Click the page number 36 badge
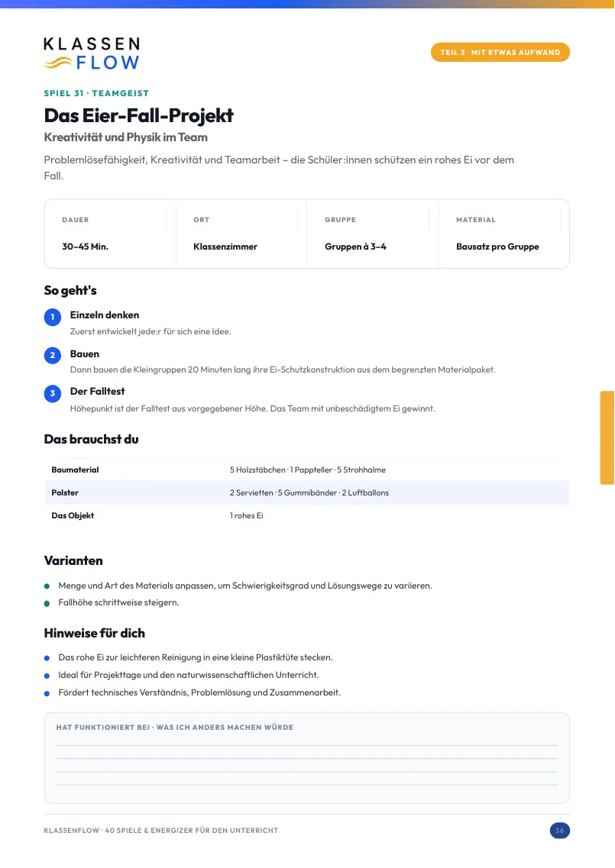615x868 pixels. [x=559, y=831]
